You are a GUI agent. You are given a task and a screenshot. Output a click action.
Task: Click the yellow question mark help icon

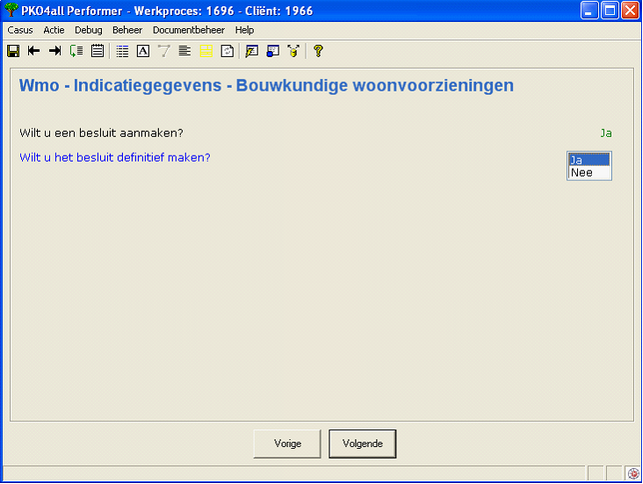tap(318, 51)
